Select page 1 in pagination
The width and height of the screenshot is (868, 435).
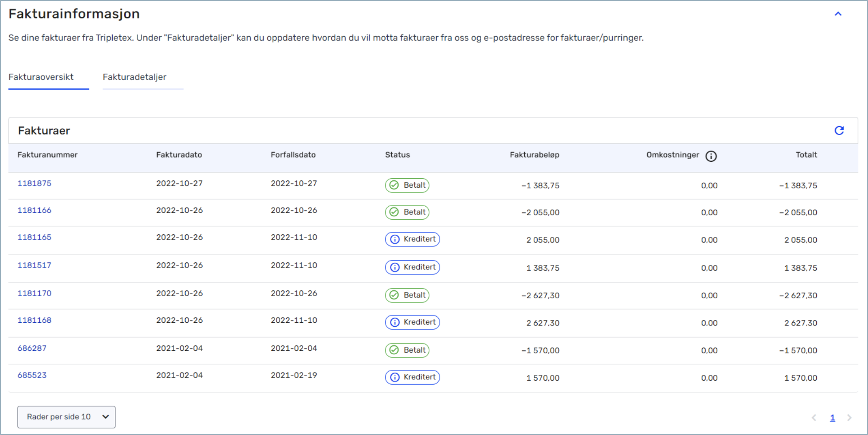tap(832, 418)
